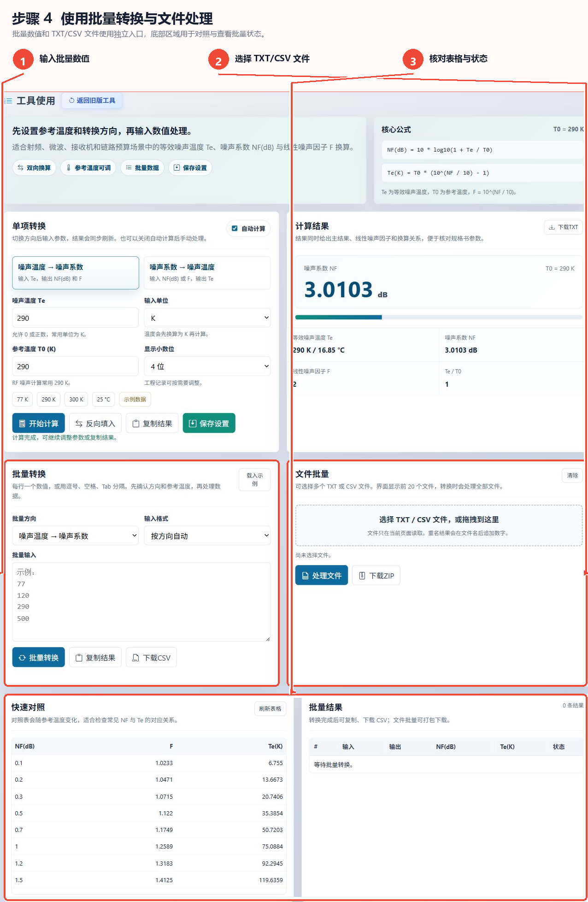This screenshot has width=588, height=902.
Task: Click table cell 75.0884
Action: (272, 847)
